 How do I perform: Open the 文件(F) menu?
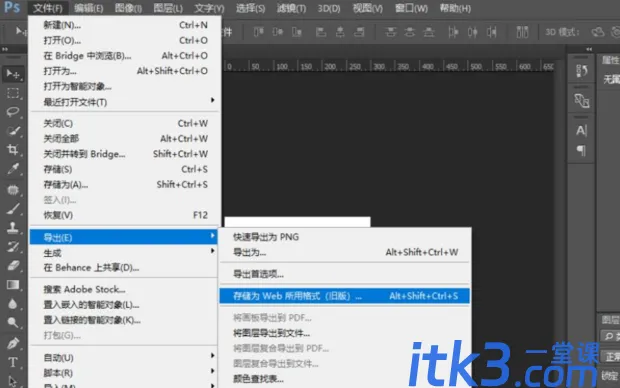coord(48,8)
